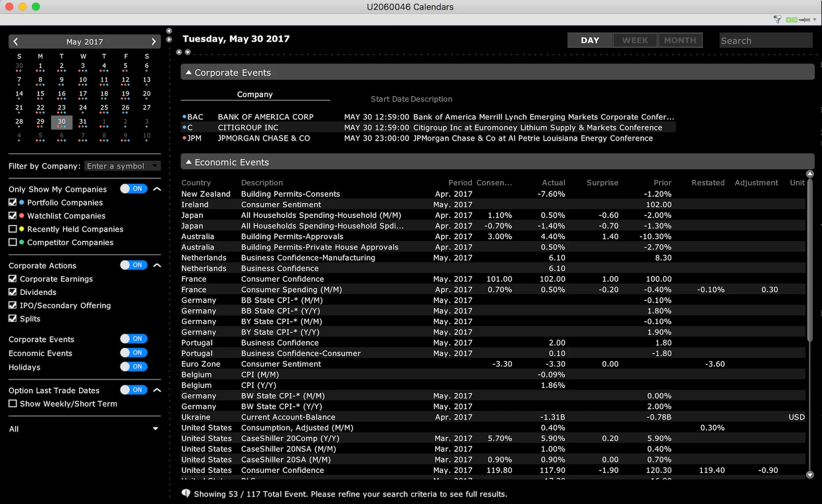Image resolution: width=822 pixels, height=504 pixels.
Task: Click the left-pointing panel arrow circle icon
Action: (x=169, y=31)
